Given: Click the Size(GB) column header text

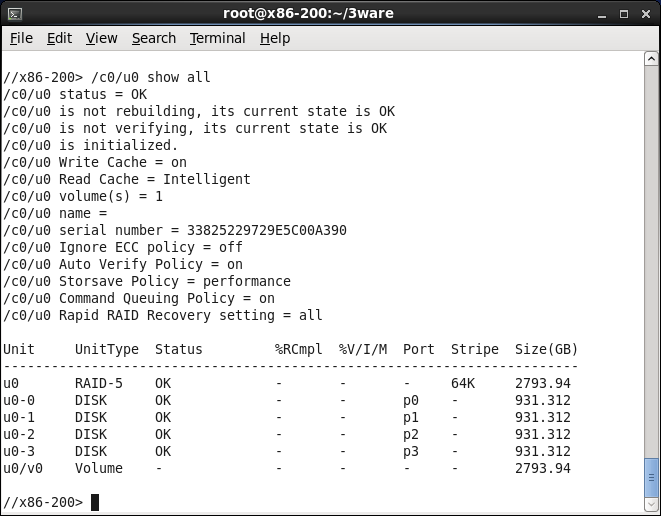Looking at the screenshot, I should pyautogui.click(x=546, y=349).
